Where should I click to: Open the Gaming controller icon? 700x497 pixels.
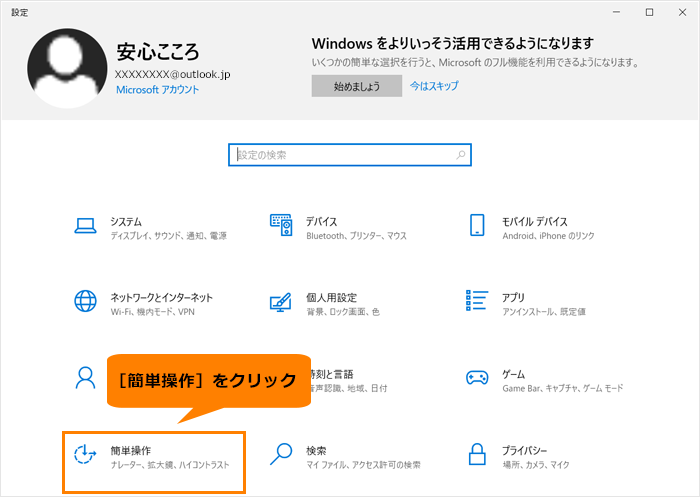click(x=477, y=378)
